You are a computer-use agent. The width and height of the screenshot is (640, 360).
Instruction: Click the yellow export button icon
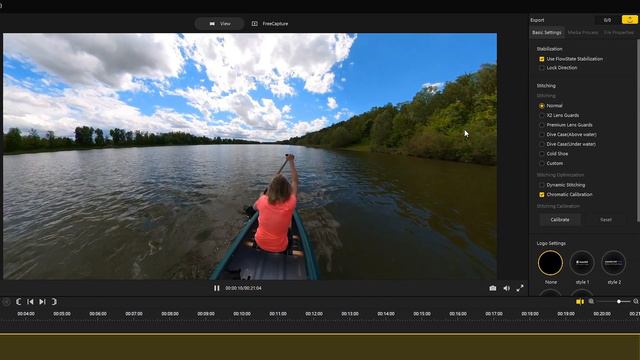coord(630,20)
